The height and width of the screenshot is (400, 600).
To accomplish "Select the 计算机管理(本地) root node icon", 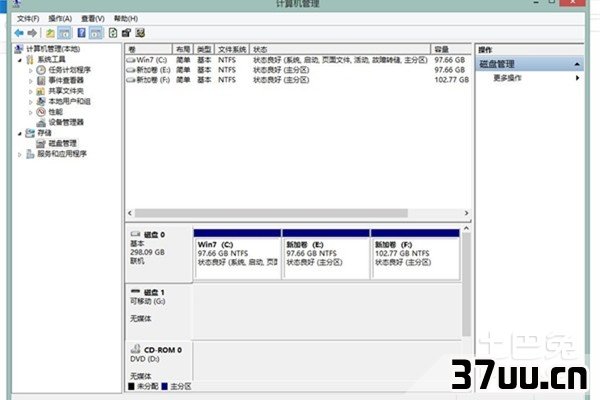I will pyautogui.click(x=18, y=49).
